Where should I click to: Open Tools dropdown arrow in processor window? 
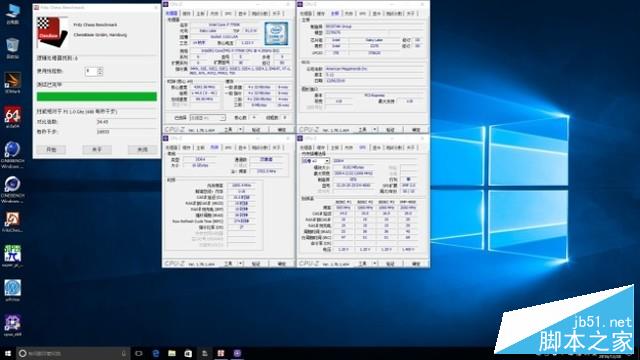[x=240, y=129]
